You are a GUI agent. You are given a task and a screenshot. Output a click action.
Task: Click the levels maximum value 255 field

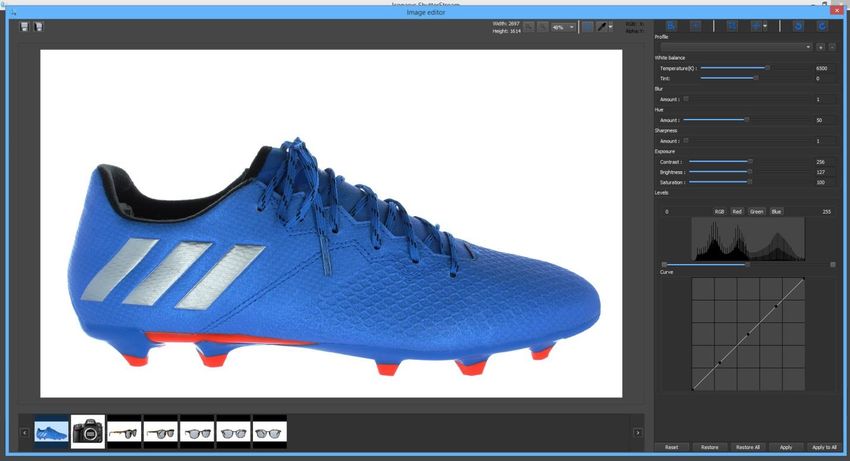[826, 212]
